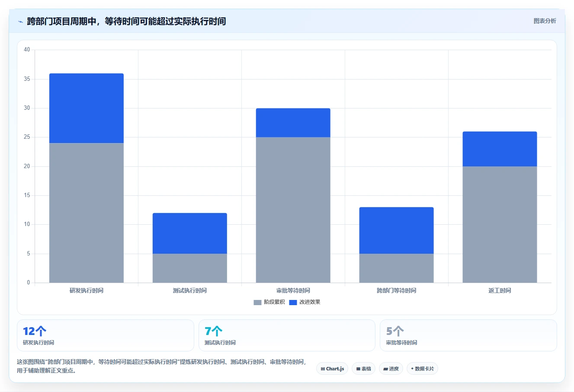Screen dimensions: 574x392
Task: Click the blue segment of 跨部门等待时间 bar
Action: [x=397, y=230]
